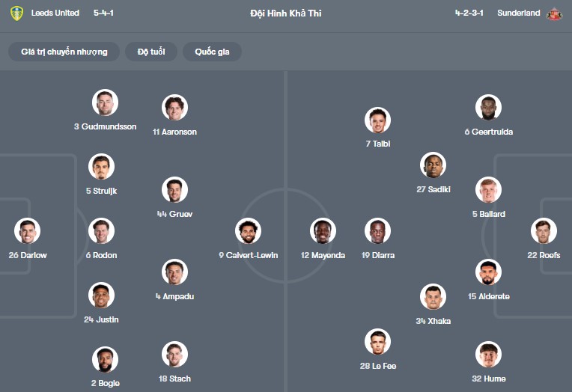This screenshot has width=572, height=392.
Task: Open the Sunderland team name link
Action: tap(518, 13)
